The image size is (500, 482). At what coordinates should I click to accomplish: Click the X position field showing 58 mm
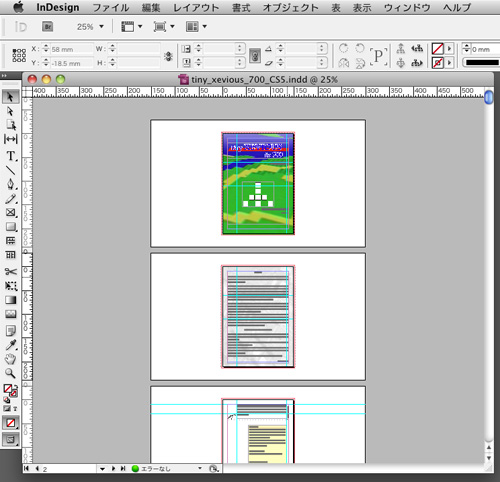[x=72, y=49]
